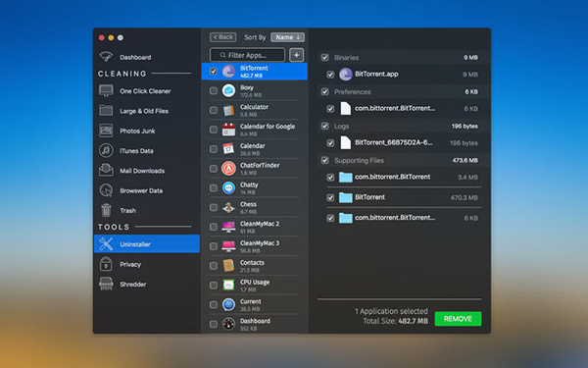This screenshot has height=368, width=588.
Task: Click the CleanMyMac 2 app icon
Action: tap(228, 227)
